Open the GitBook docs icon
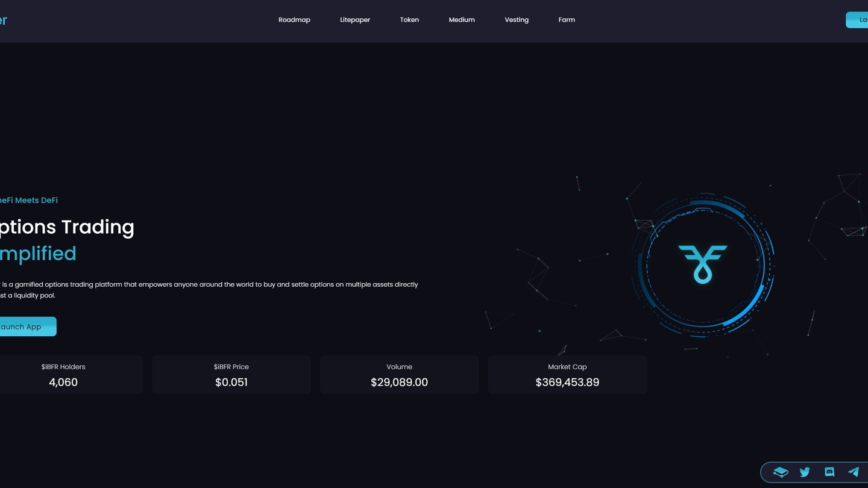868x488 pixels. pyautogui.click(x=781, y=472)
